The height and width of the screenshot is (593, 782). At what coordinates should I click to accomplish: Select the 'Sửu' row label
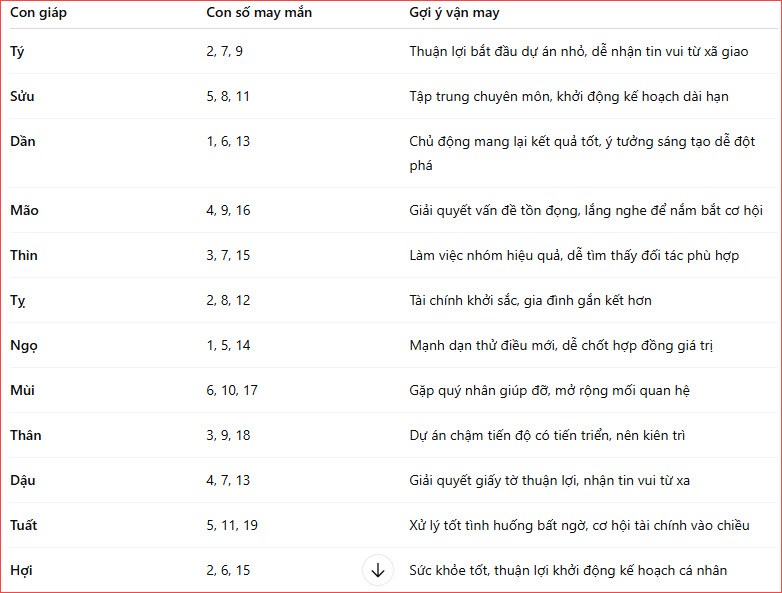[22, 96]
